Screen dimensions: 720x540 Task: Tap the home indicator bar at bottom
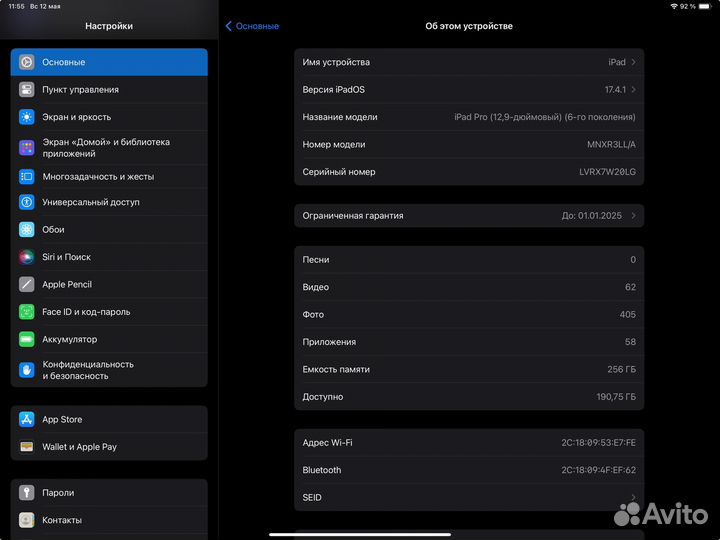pyautogui.click(x=360, y=534)
